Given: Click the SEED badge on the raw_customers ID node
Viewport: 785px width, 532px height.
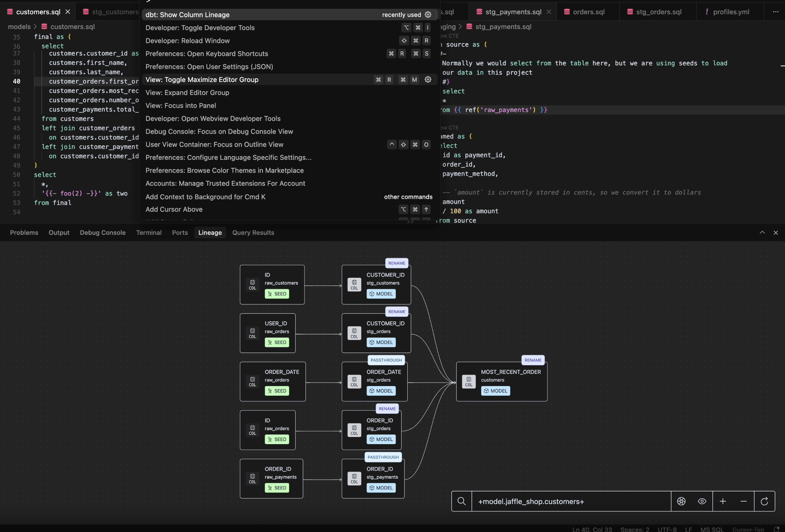Looking at the screenshot, I should 277,294.
